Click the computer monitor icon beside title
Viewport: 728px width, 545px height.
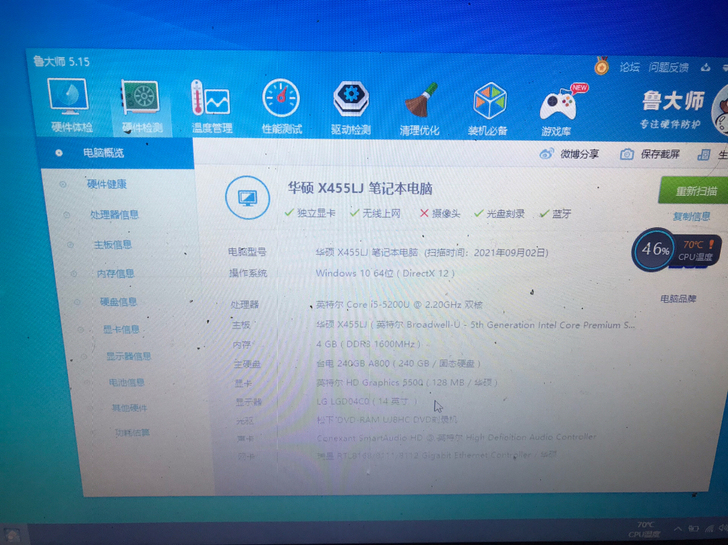(247, 197)
